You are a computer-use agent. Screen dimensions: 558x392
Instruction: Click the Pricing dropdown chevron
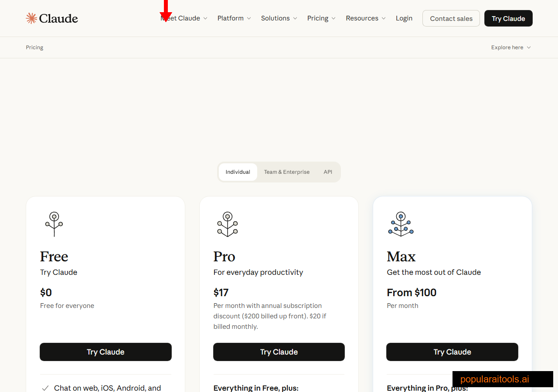333,18
